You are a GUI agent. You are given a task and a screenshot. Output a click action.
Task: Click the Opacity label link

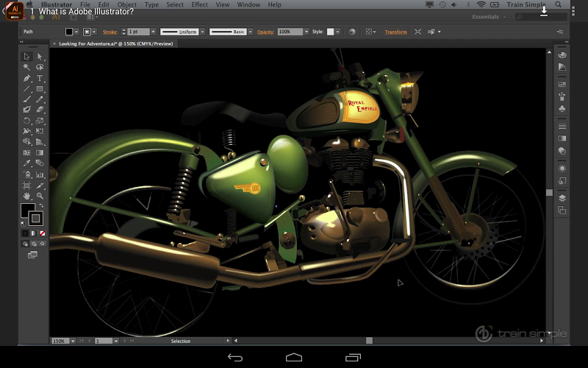265,32
